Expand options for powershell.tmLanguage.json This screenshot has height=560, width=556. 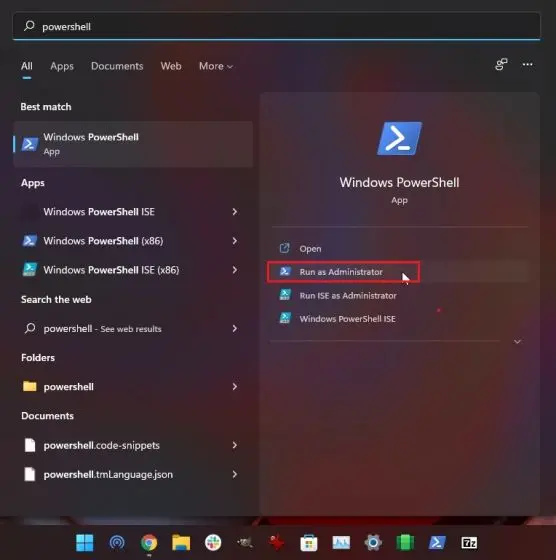pos(235,474)
